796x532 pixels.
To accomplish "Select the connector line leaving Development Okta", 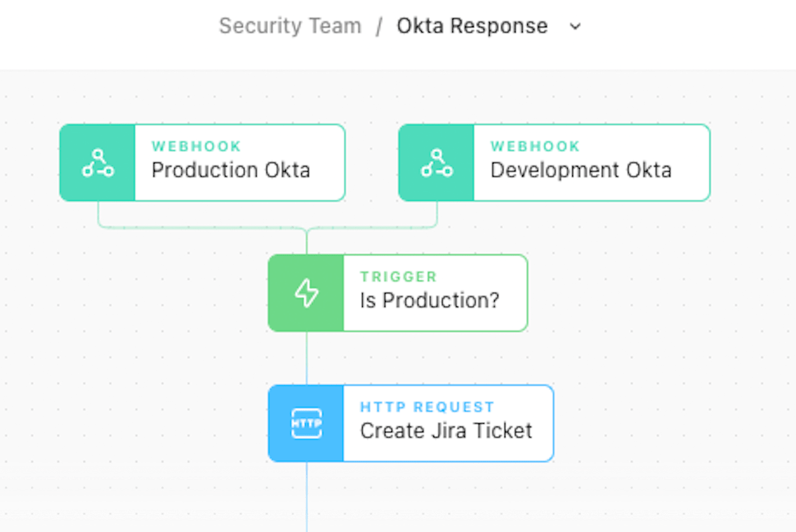I will pyautogui.click(x=437, y=214).
